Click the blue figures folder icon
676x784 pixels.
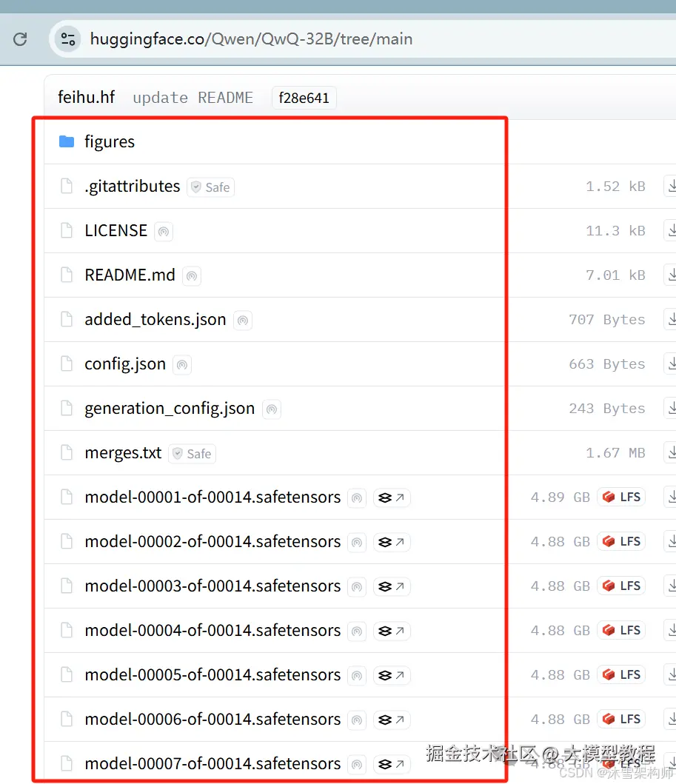pyautogui.click(x=67, y=141)
